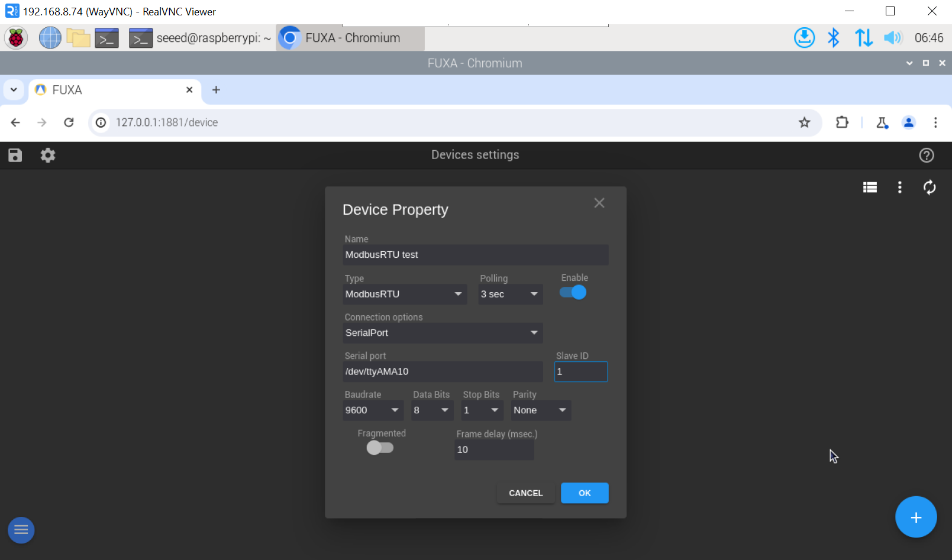Open the Chromium three-dot menu

coord(935,122)
